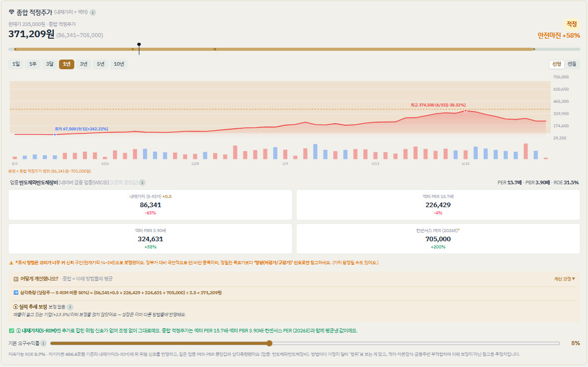Click the 최저 67,500 low marker on chart
This screenshot has width=588, height=367.
click(55, 134)
